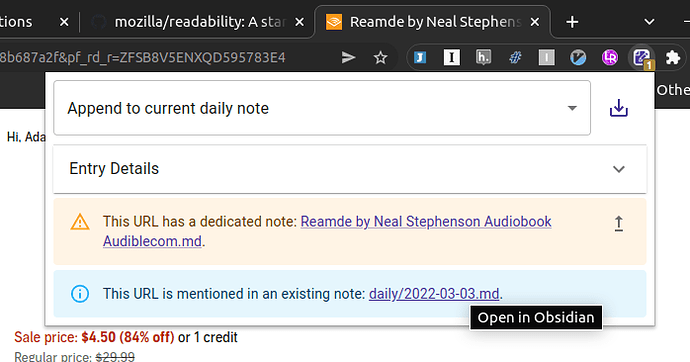Screen dimensions: 690x362
Task: Click the blue hash '#' extension icon
Action: tap(515, 58)
